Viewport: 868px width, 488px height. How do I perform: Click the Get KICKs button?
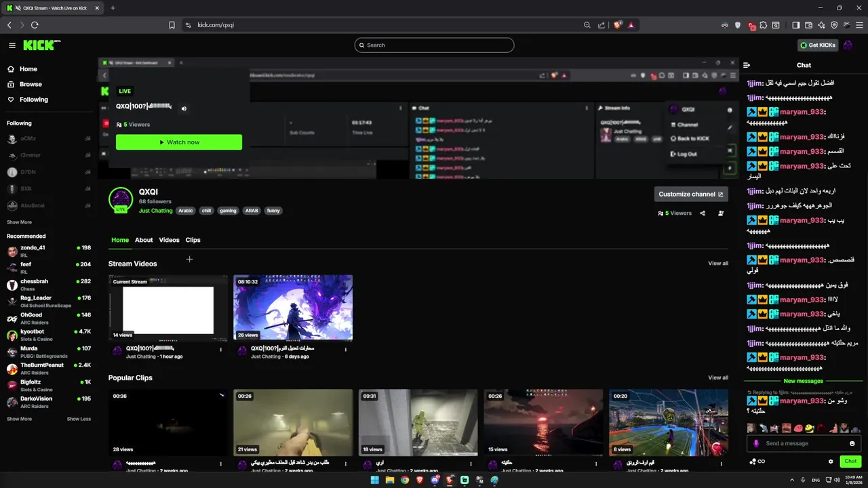(x=818, y=45)
